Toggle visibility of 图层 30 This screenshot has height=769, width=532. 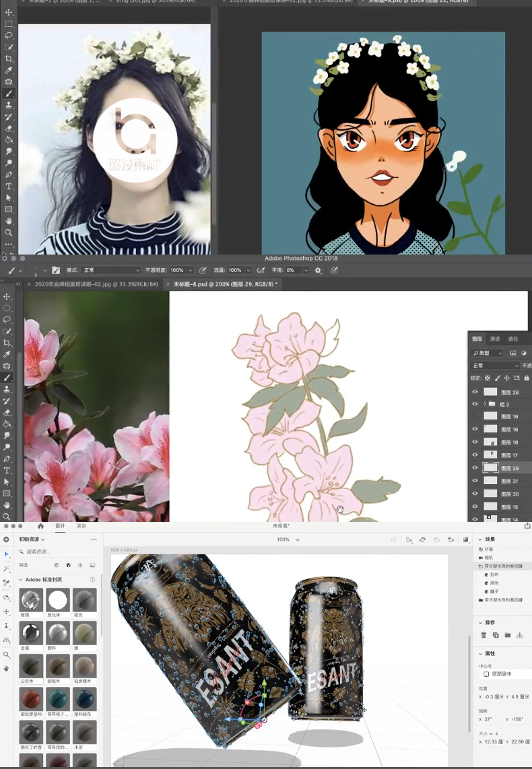pos(475,494)
